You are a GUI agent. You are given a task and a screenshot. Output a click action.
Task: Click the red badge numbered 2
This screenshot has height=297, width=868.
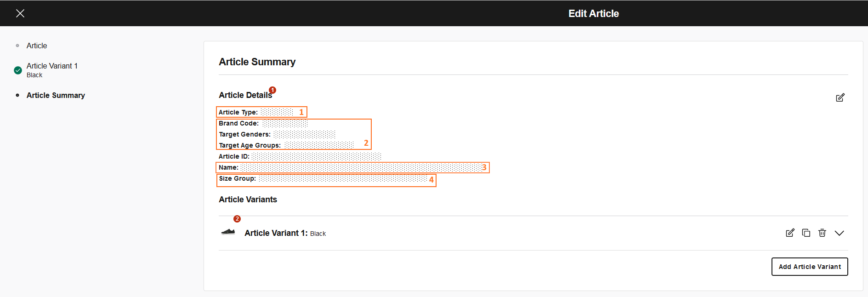click(x=237, y=219)
